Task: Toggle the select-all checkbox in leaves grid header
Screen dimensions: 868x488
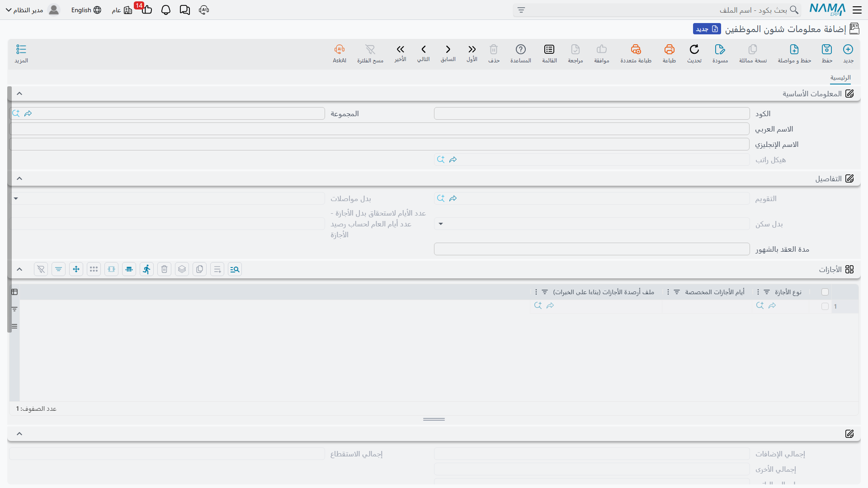Action: tap(825, 292)
